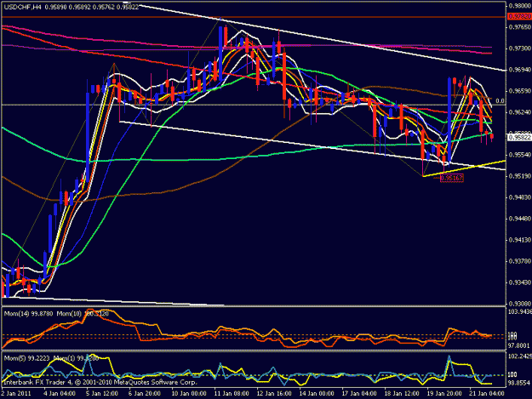Screen dimensions: 532x399
Task: Click the 0.96590 price axis label
Action: point(520,91)
